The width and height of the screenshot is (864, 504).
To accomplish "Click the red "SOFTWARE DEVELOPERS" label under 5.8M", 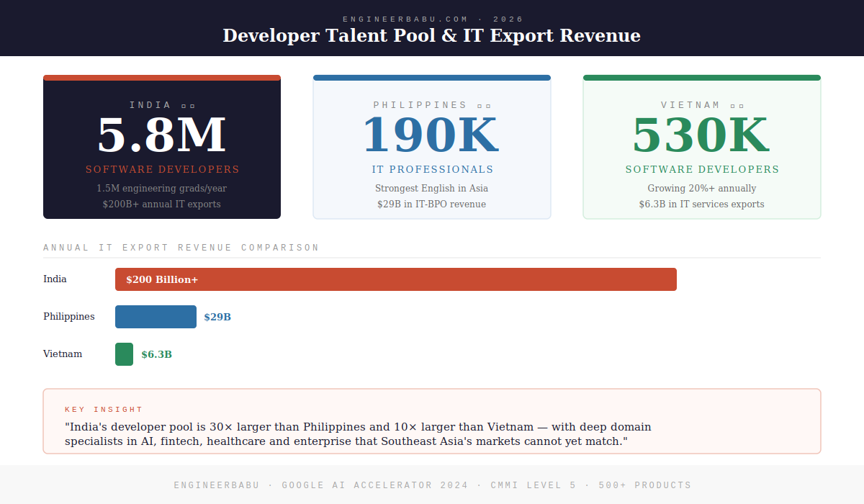I will pyautogui.click(x=162, y=170).
